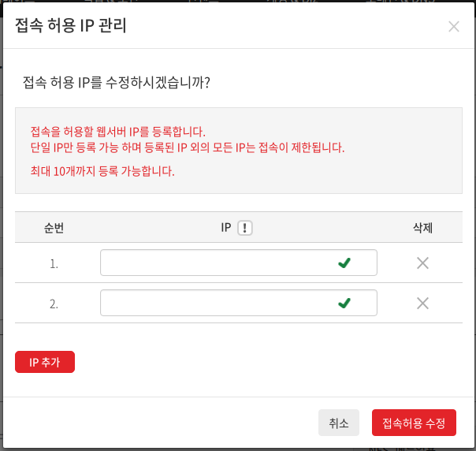Viewport: 476px width, 451px height.
Task: Click the exclamation info icon beside IP
Action: pos(244,228)
